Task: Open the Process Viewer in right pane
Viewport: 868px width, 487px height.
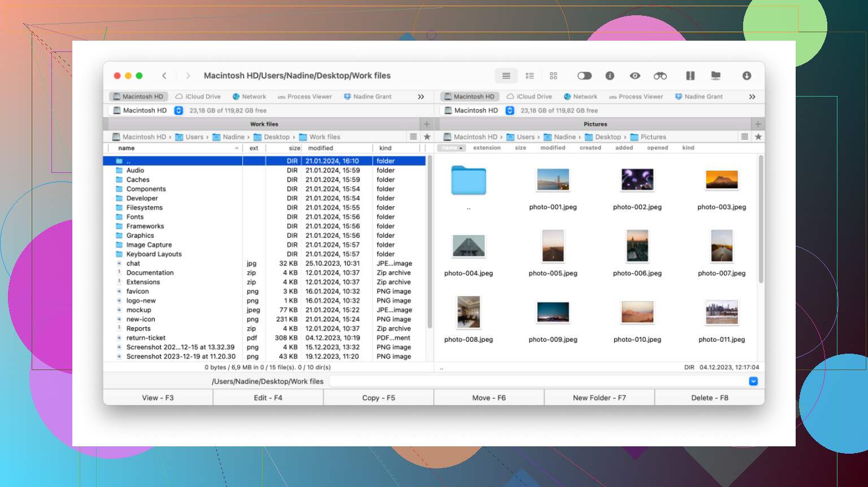Action: (x=635, y=97)
